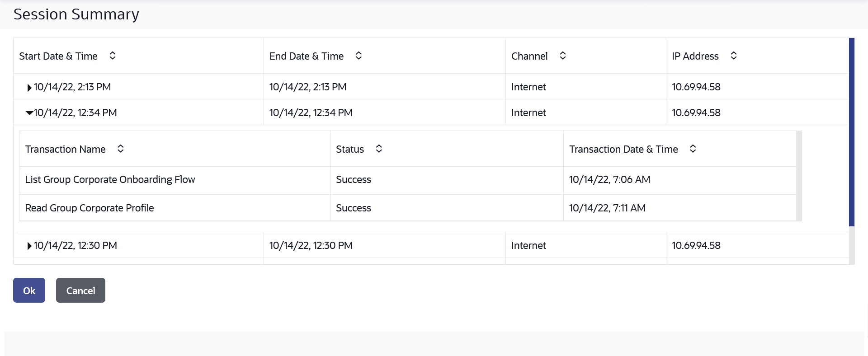Click the Status column sort icon
This screenshot has width=868, height=356.
coord(379,149)
